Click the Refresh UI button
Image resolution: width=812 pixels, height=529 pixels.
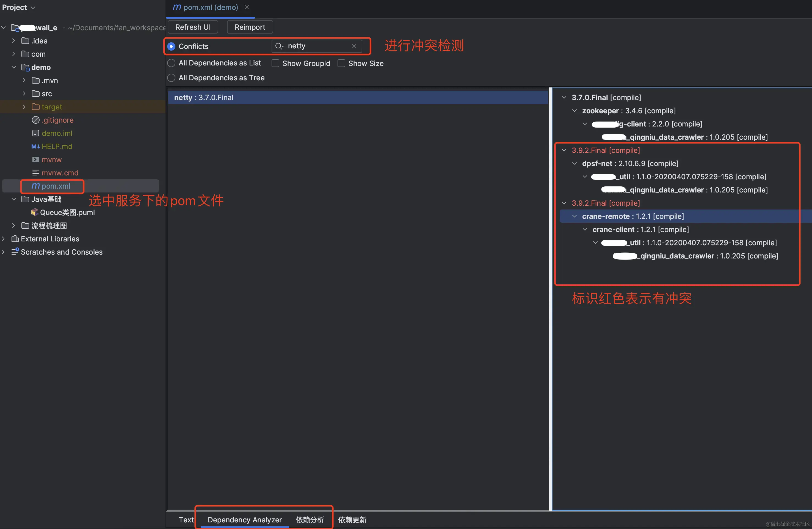(x=193, y=27)
